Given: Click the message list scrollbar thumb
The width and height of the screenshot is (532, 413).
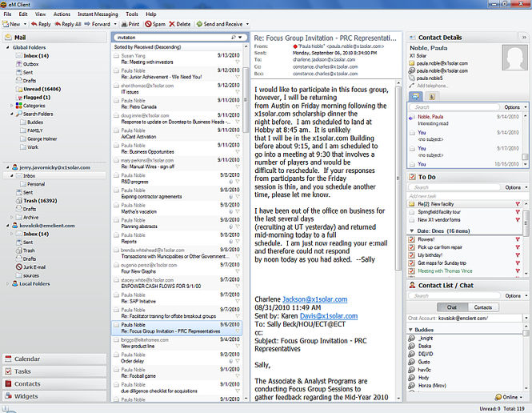Looking at the screenshot, I should pos(246,100).
